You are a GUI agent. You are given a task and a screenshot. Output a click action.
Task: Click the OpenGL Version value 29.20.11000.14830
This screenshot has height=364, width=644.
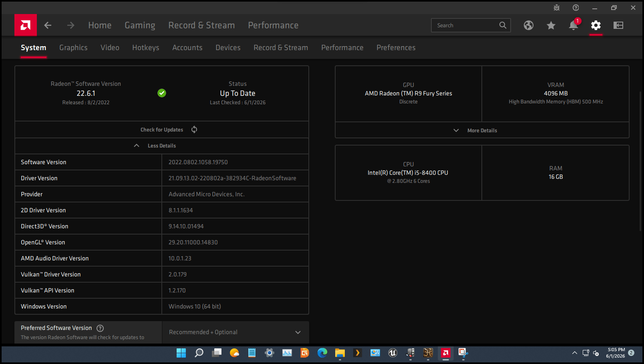click(193, 243)
